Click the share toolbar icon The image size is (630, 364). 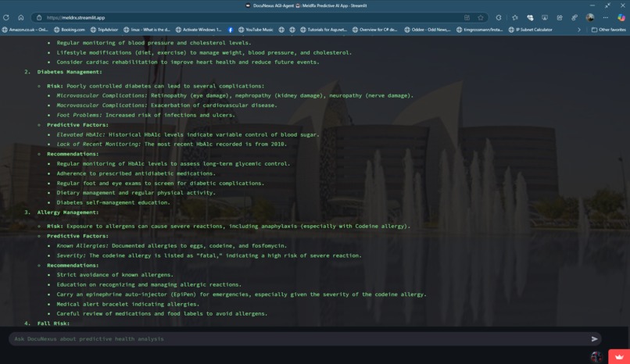560,18
